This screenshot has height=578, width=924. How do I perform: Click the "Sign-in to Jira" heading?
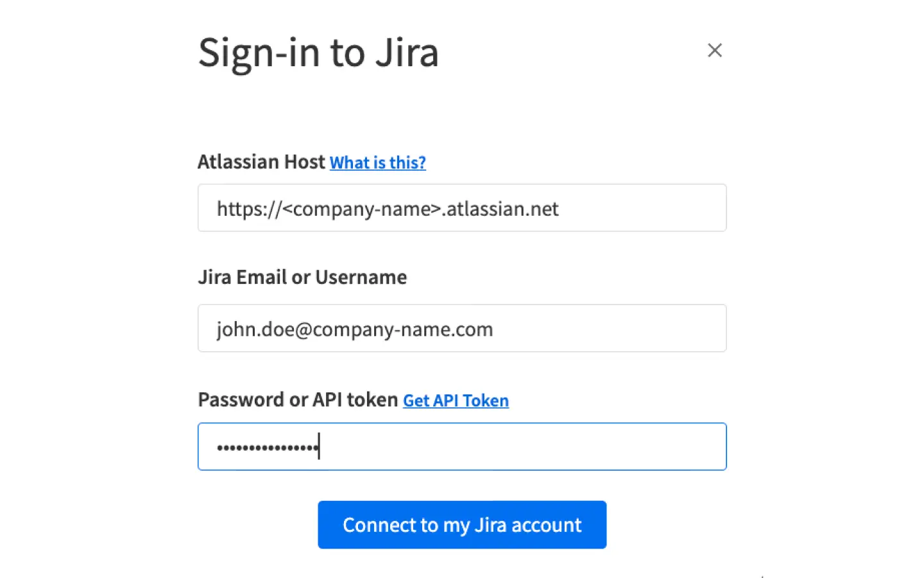click(x=318, y=52)
